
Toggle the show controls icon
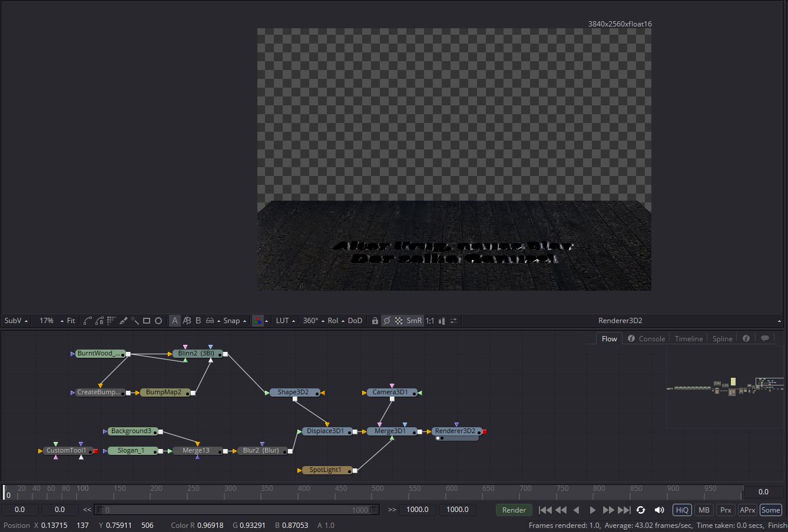pos(387,321)
